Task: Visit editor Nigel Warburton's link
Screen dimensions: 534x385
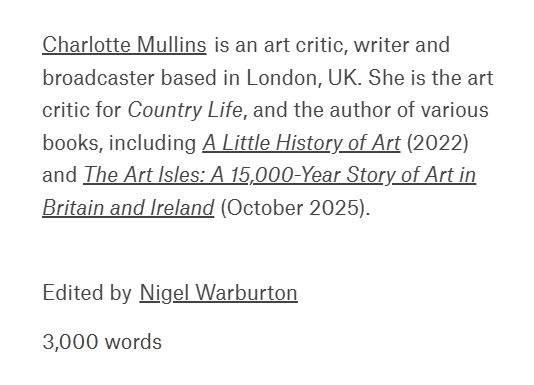Action: [218, 293]
